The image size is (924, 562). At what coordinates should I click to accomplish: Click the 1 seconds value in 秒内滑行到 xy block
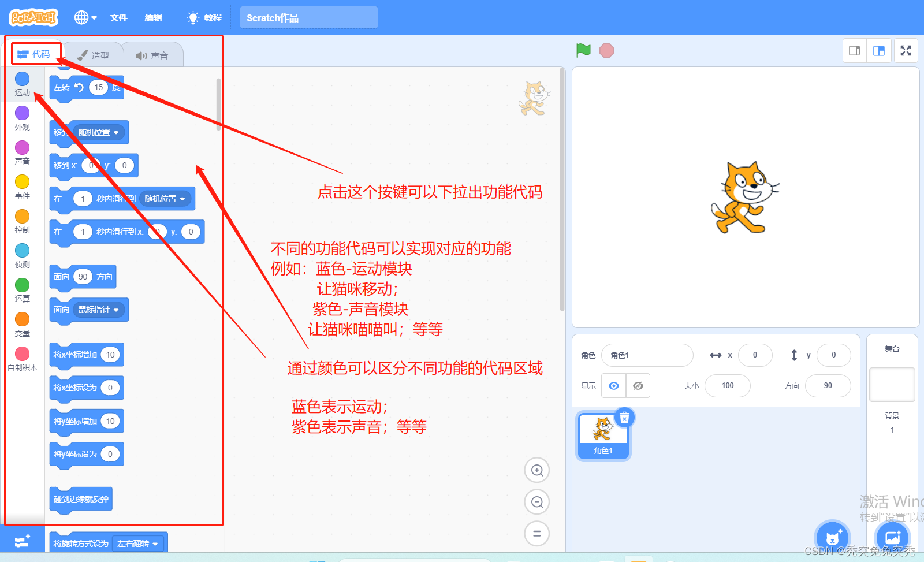[x=83, y=232]
